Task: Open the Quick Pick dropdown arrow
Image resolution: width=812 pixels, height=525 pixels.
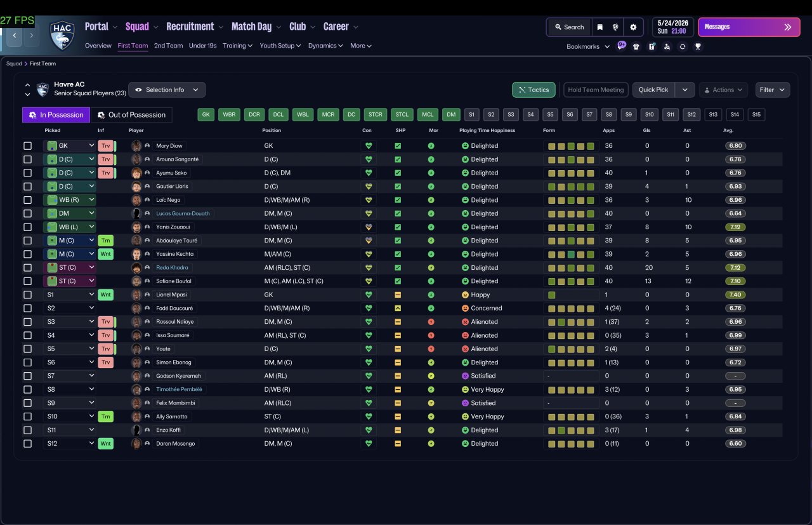Action: coord(684,90)
